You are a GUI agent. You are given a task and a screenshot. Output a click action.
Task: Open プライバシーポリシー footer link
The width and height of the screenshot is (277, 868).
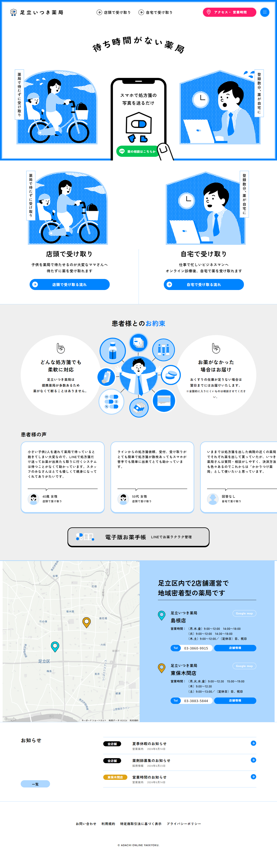click(x=184, y=824)
